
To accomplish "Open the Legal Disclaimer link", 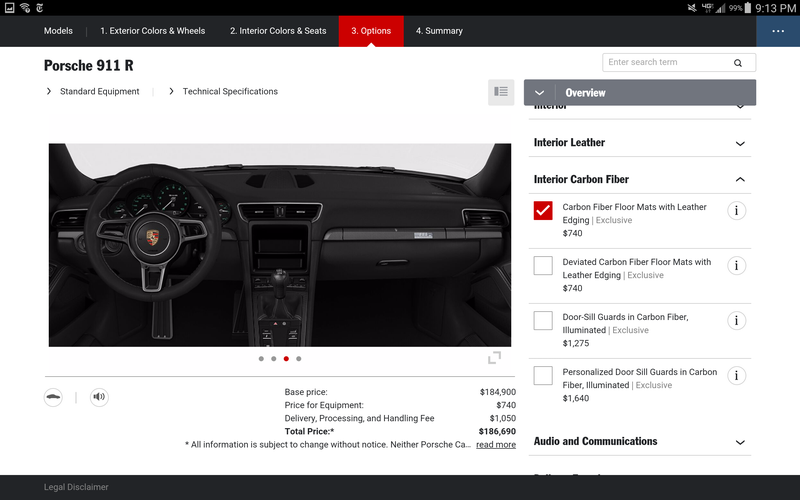I will [x=76, y=487].
